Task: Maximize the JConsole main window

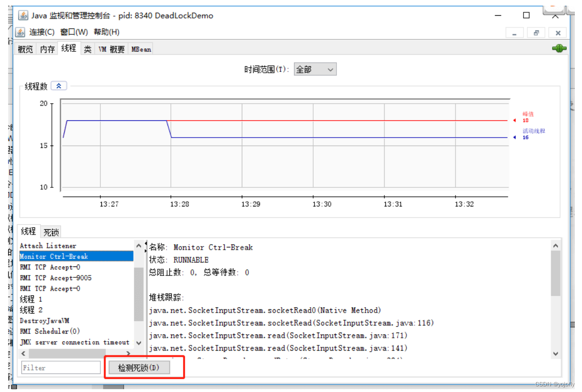Action: (526, 15)
